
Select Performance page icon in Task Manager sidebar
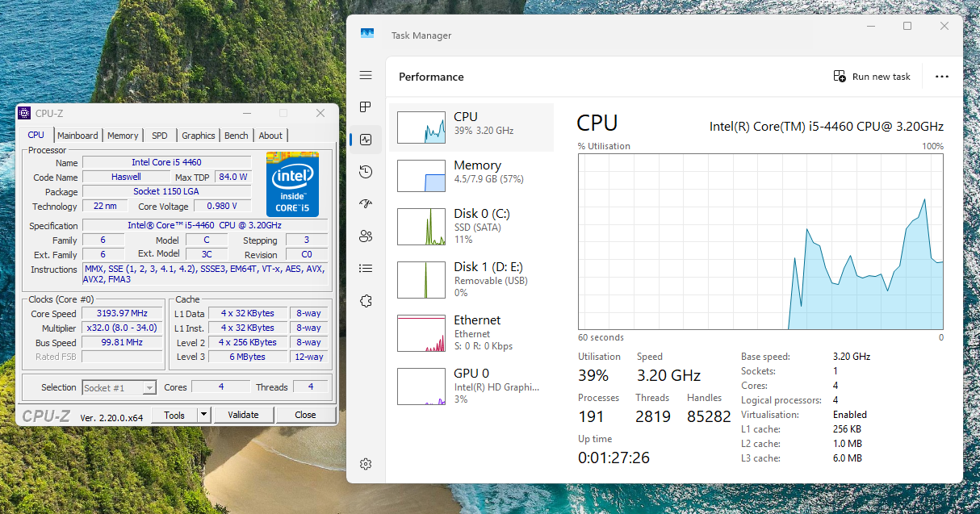point(366,140)
